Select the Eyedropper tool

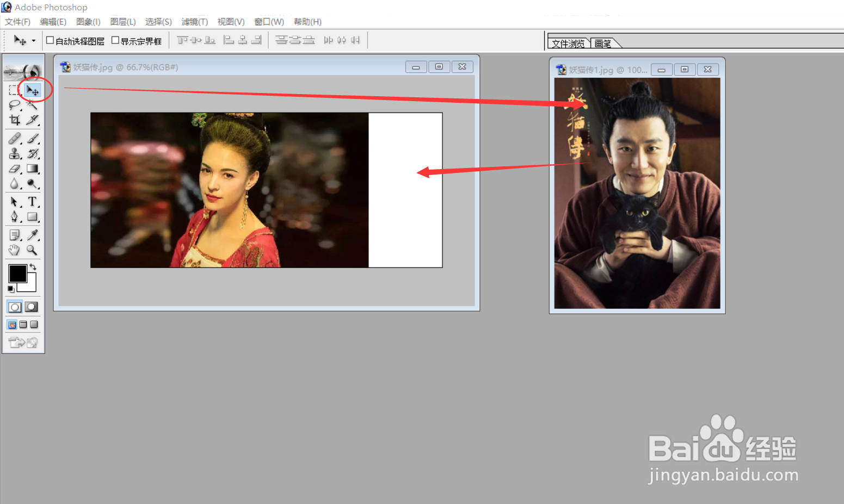(x=33, y=235)
